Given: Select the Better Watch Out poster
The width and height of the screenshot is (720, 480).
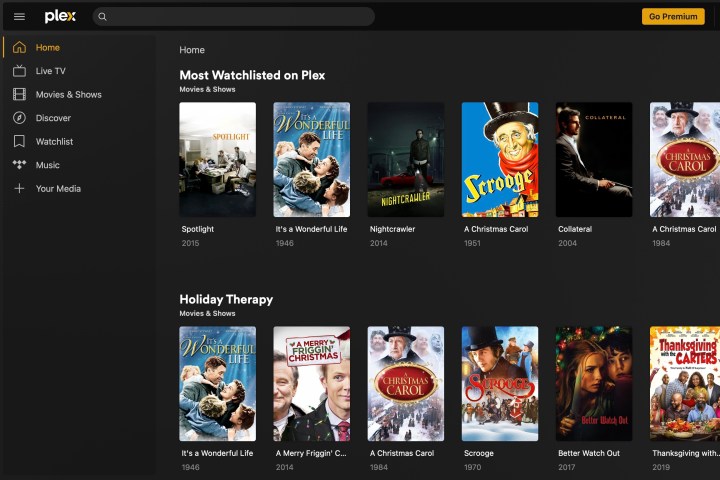Looking at the screenshot, I should point(594,384).
